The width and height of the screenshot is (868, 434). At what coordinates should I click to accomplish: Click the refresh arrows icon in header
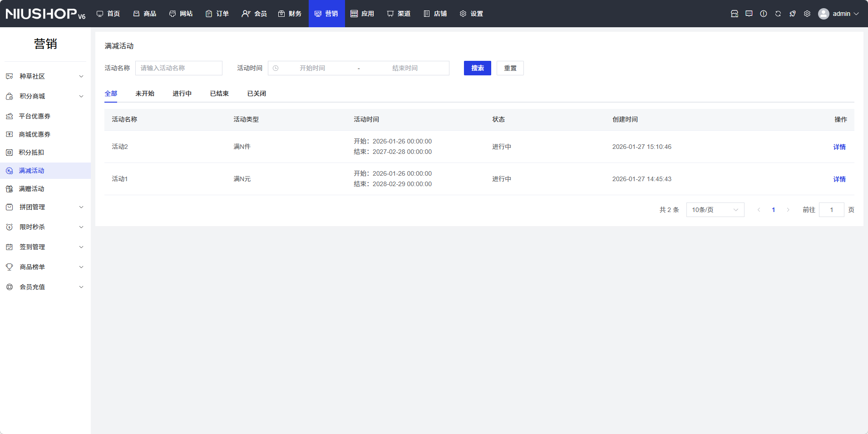point(778,14)
